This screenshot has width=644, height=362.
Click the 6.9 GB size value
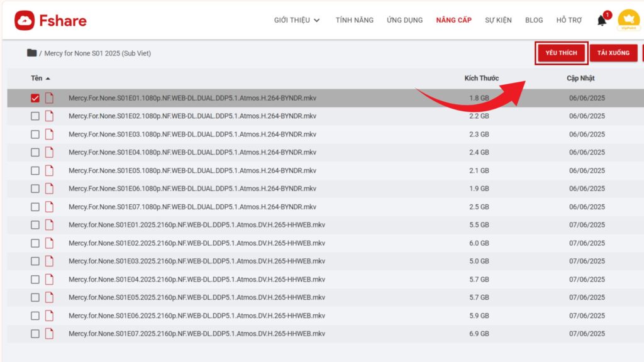click(x=479, y=334)
